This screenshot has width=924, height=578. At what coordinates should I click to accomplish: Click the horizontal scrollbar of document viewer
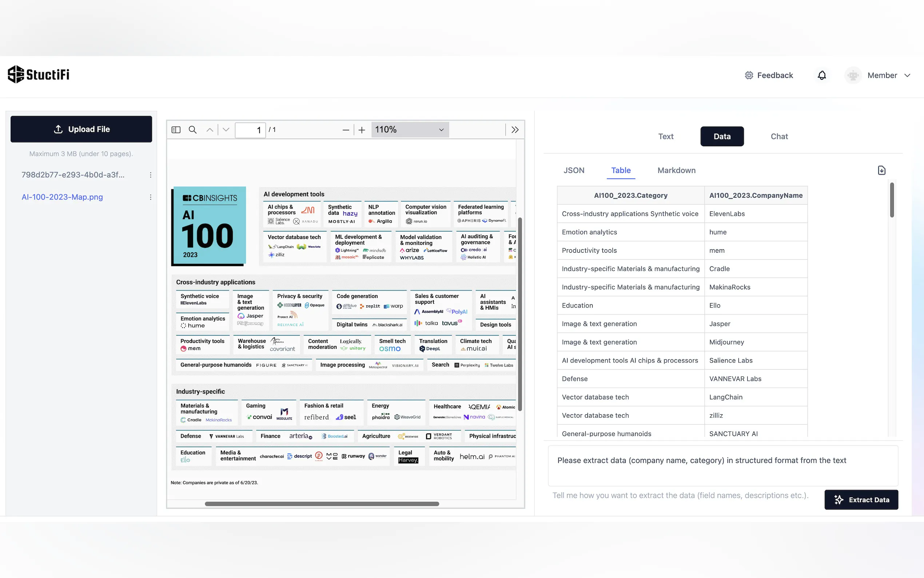pos(322,504)
